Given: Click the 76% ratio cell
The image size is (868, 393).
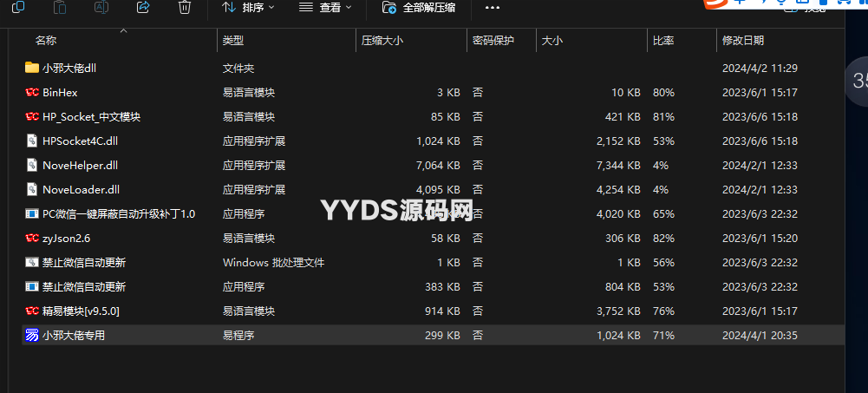Looking at the screenshot, I should pos(663,311).
